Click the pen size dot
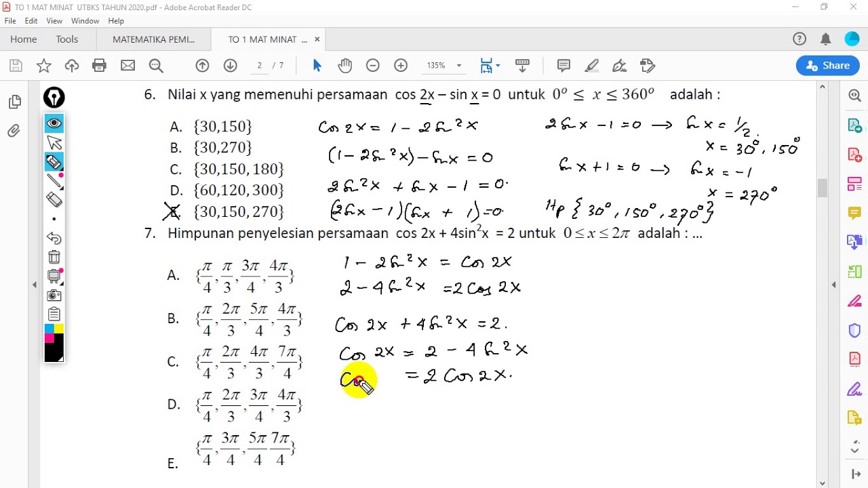Screen dimensions: 868x488 [54, 219]
